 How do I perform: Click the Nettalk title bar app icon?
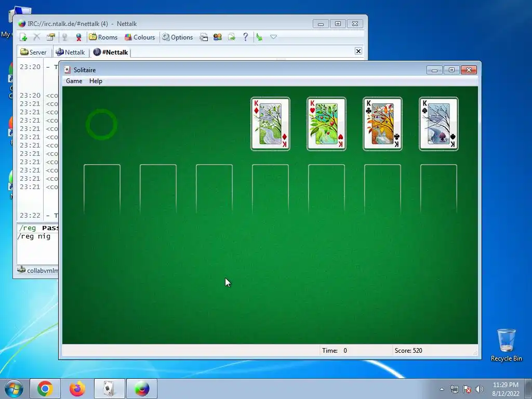point(22,24)
